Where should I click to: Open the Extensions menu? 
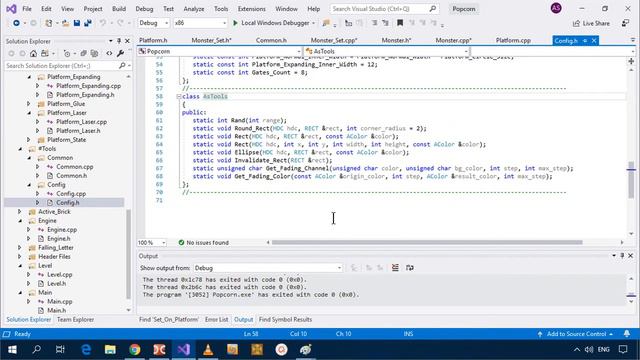coord(251,9)
